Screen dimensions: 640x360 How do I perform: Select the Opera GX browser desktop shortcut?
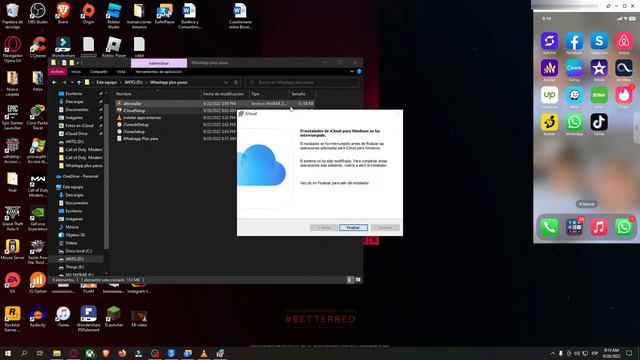[12, 49]
